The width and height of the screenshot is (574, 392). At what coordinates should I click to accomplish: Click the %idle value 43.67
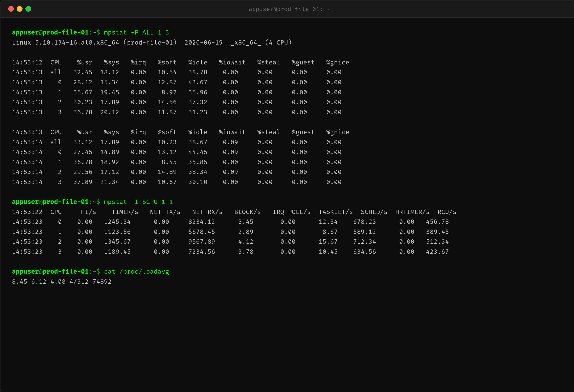(x=198, y=82)
